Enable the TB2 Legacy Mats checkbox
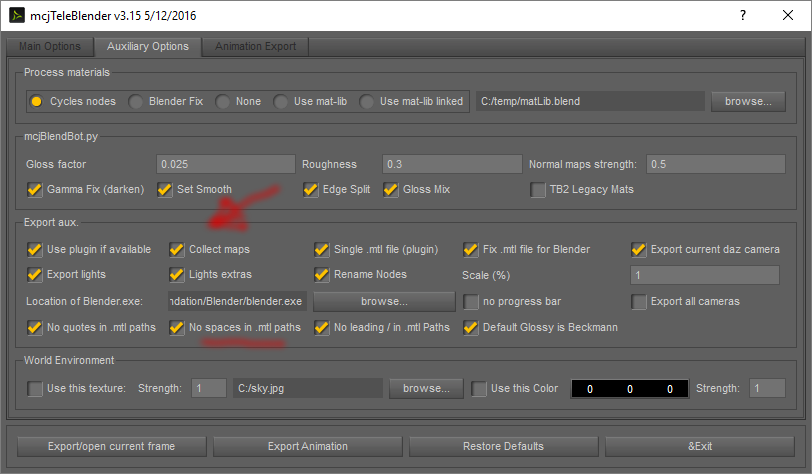 539,189
